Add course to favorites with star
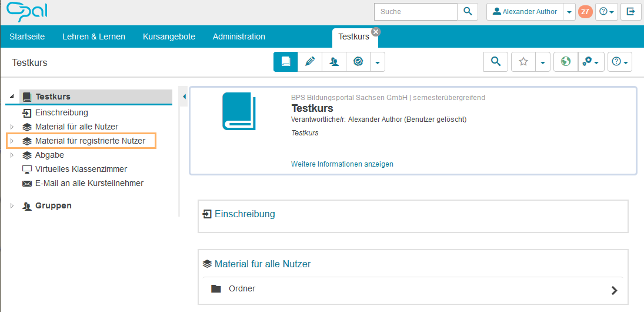Image resolution: width=644 pixels, height=312 pixels. [523, 62]
